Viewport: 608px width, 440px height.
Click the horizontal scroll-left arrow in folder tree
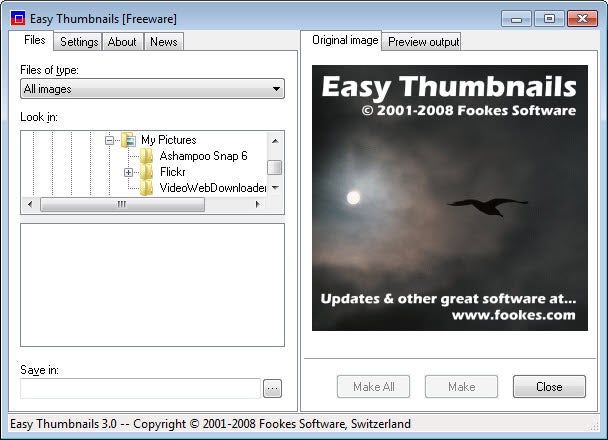pos(30,204)
